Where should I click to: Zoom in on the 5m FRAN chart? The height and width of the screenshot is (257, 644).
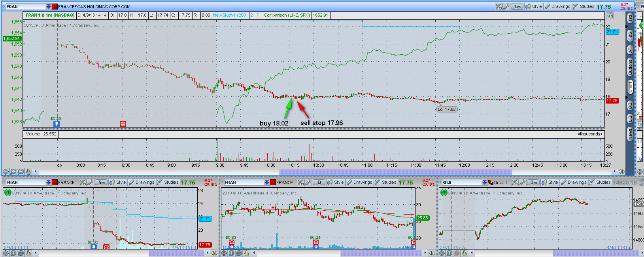pyautogui.click(x=13, y=253)
